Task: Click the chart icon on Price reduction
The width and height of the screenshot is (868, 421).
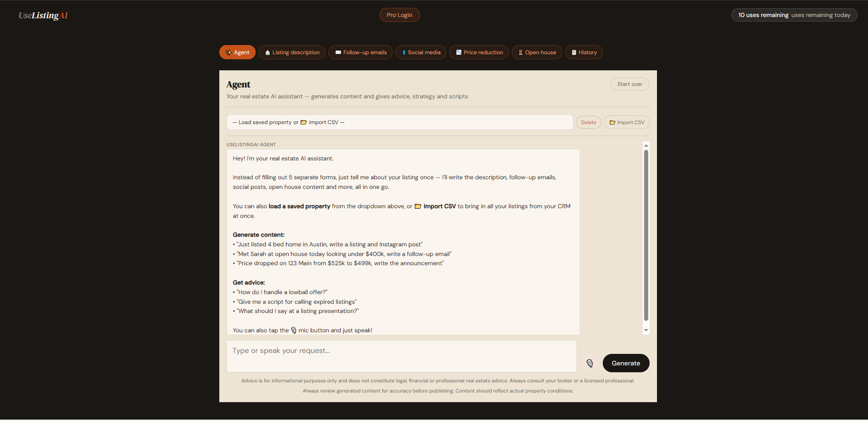Action: [x=459, y=52]
